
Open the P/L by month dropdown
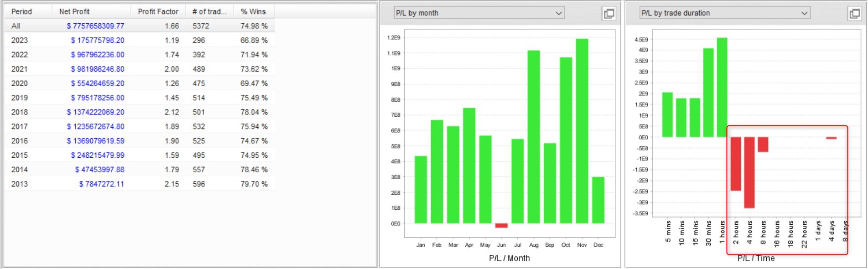479,13
